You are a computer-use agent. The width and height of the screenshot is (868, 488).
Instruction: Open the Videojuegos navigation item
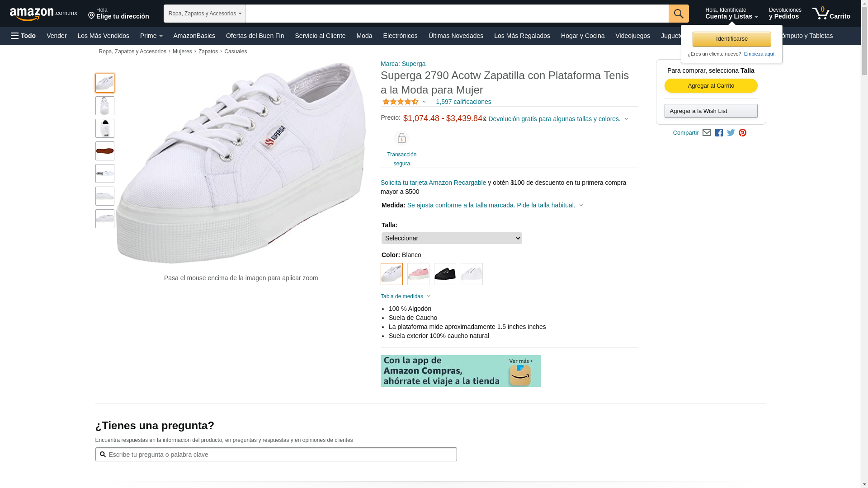(x=632, y=36)
